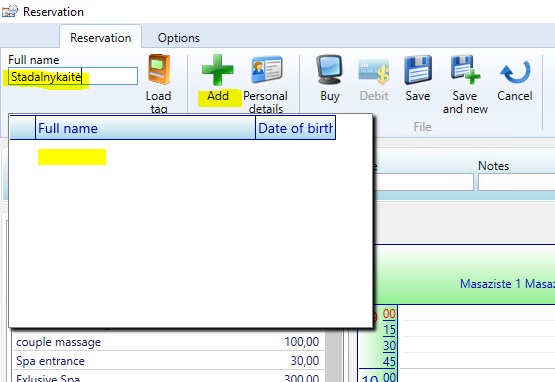Open Personal details card

point(267,69)
